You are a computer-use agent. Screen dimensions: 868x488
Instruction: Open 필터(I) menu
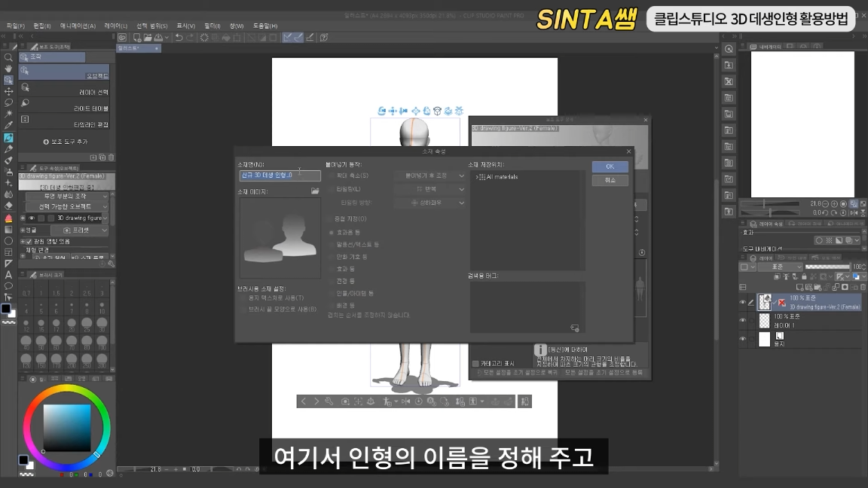click(x=212, y=26)
